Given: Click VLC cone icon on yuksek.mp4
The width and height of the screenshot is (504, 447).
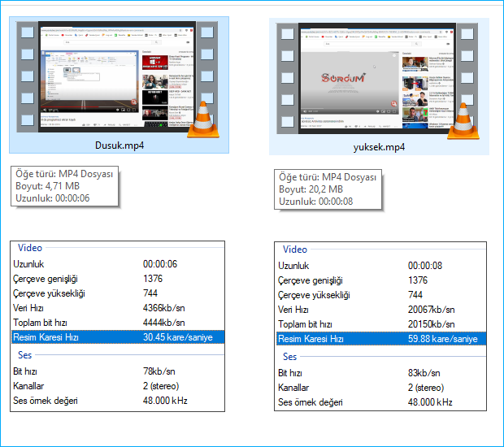Looking at the screenshot, I should click(x=463, y=121).
